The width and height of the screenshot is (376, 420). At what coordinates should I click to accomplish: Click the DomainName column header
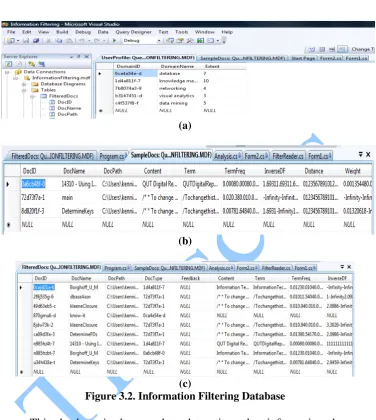point(177,66)
